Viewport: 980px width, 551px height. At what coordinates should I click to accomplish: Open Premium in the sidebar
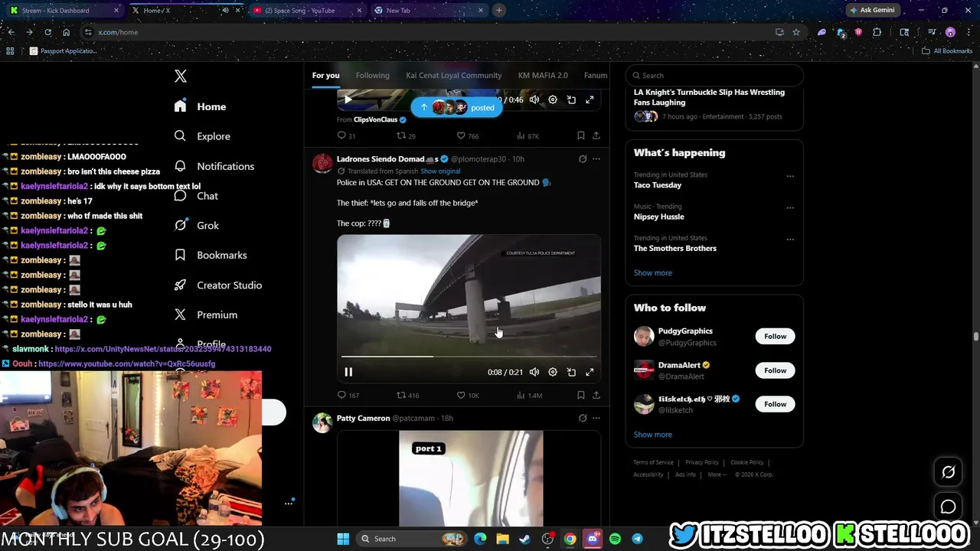click(205, 315)
